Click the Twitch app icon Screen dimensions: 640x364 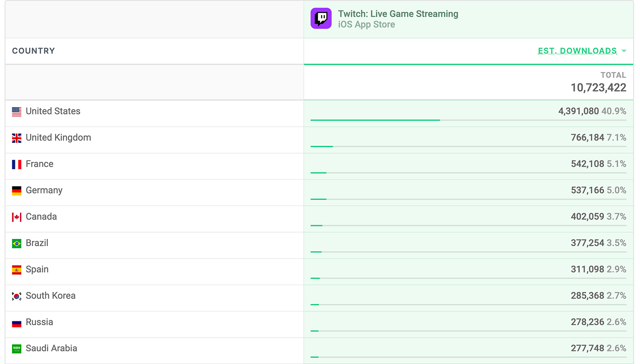click(321, 18)
